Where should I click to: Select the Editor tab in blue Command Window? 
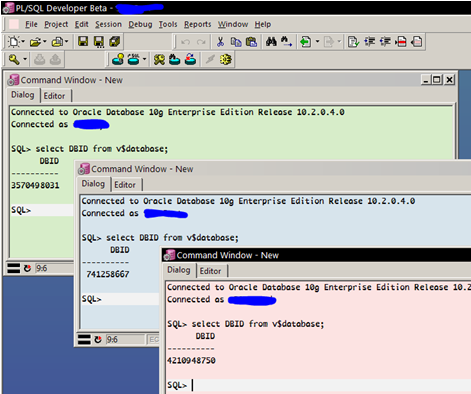click(125, 185)
